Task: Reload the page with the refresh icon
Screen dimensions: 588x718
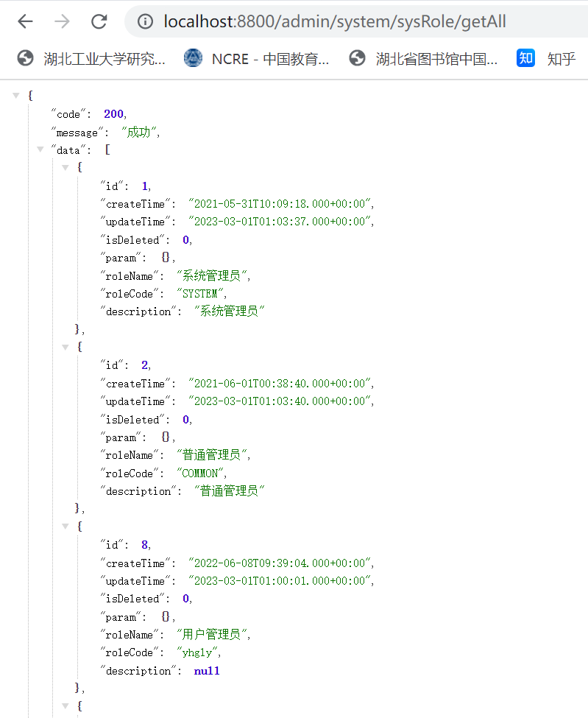Action: pos(99,21)
